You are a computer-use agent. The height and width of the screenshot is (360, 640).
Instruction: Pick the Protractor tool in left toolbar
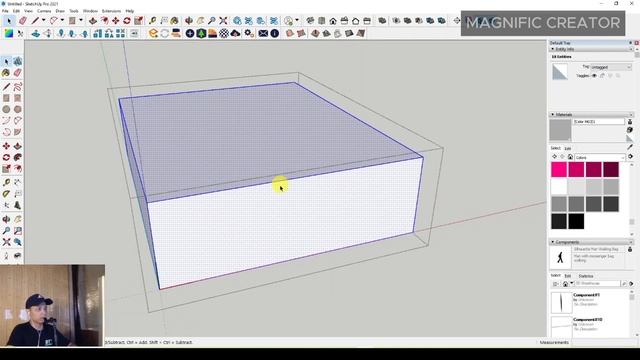[6, 194]
